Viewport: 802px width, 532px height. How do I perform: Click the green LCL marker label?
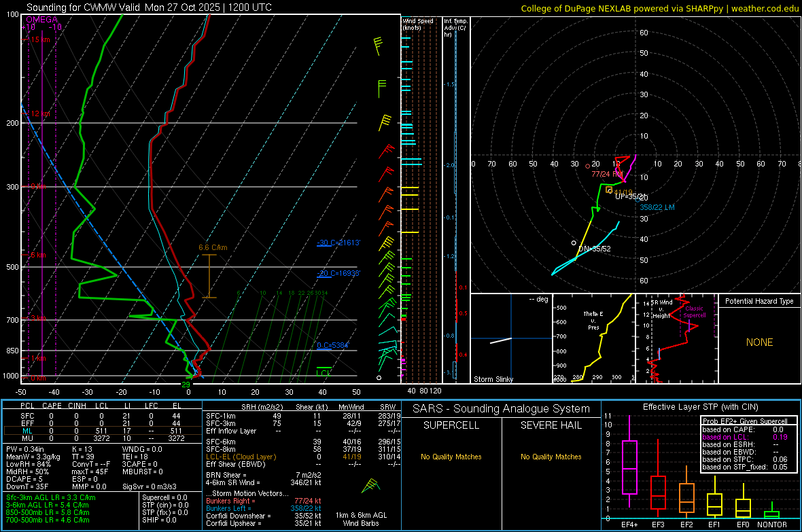324,373
